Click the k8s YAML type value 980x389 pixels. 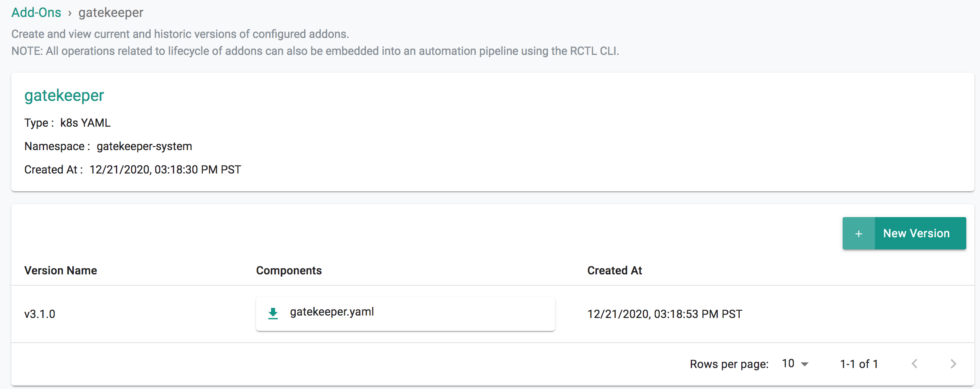(85, 123)
